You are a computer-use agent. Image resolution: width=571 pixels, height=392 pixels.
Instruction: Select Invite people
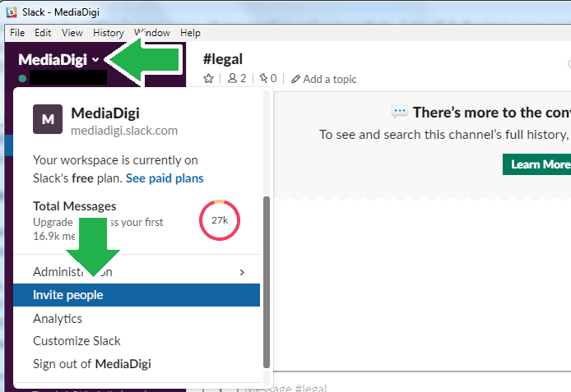[x=137, y=295]
